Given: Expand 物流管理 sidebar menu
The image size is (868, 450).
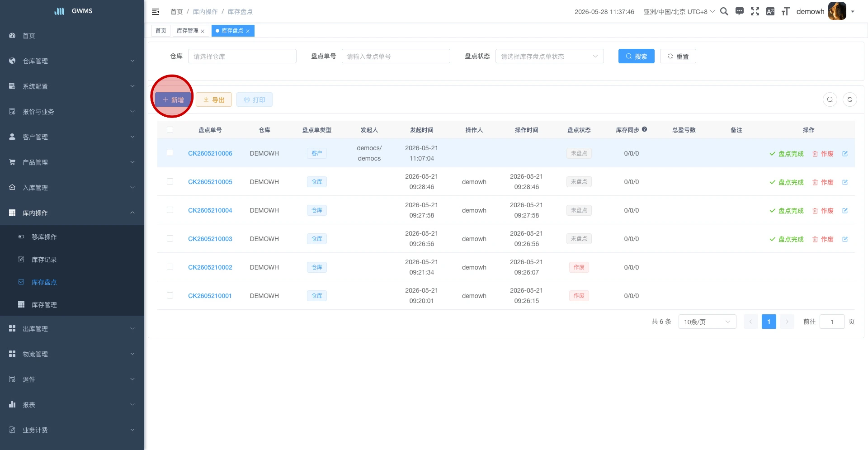Looking at the screenshot, I should pos(72,354).
